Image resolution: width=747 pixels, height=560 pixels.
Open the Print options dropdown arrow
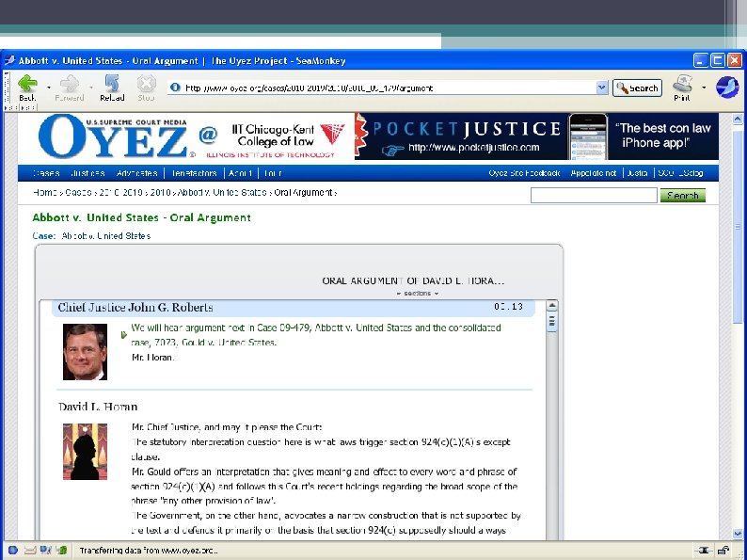[704, 88]
